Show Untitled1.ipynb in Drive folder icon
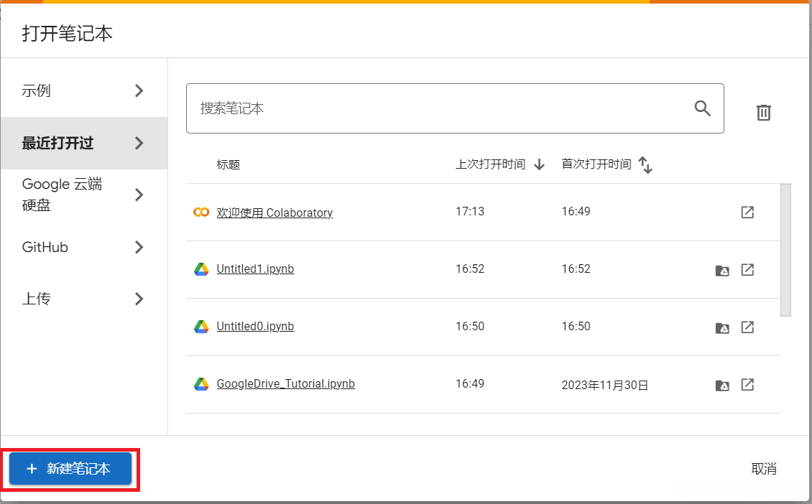 pos(722,271)
